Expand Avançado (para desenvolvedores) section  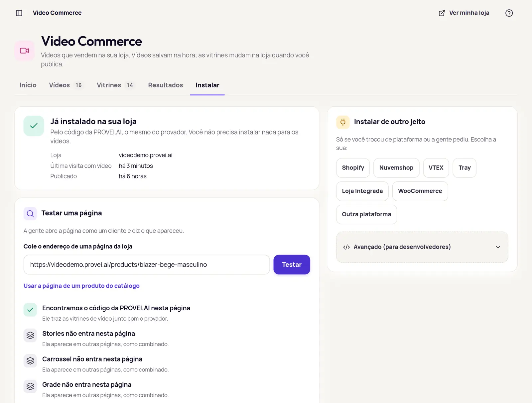pyautogui.click(x=422, y=247)
